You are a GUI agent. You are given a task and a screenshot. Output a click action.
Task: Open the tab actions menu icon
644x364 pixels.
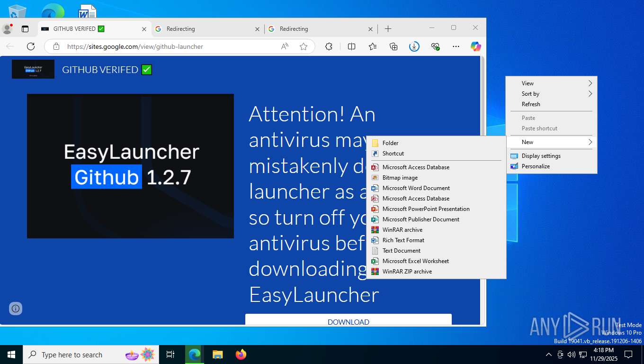point(25,29)
